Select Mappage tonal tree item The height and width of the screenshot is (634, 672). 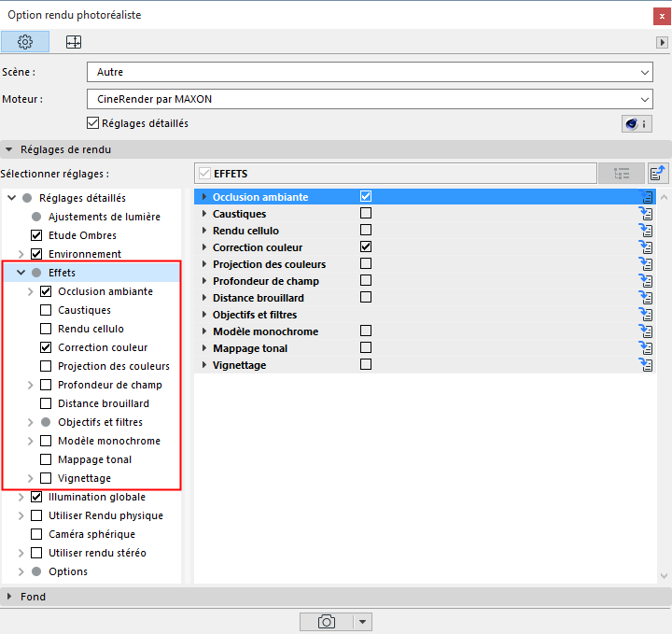(x=94, y=459)
